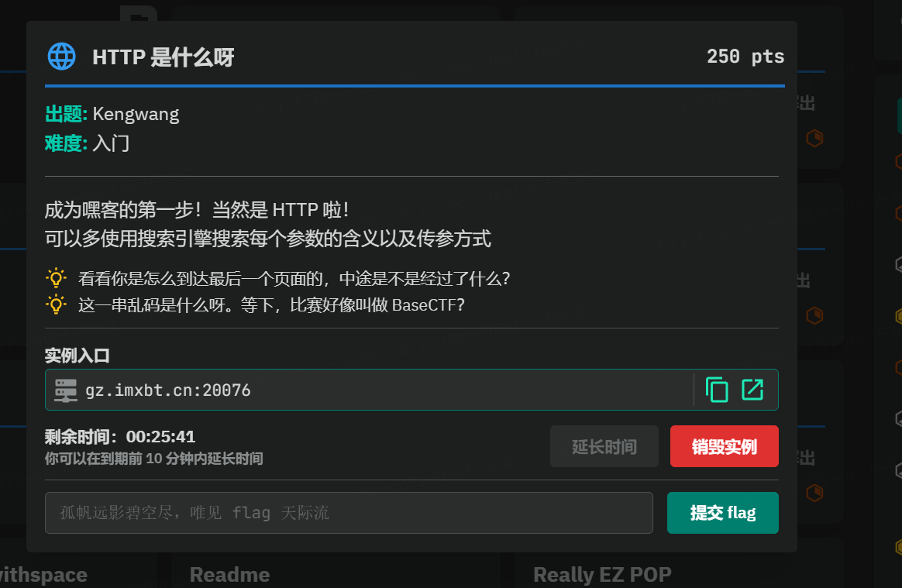Click the orange hexagon icon at top right
902x588 pixels.
coord(814,138)
